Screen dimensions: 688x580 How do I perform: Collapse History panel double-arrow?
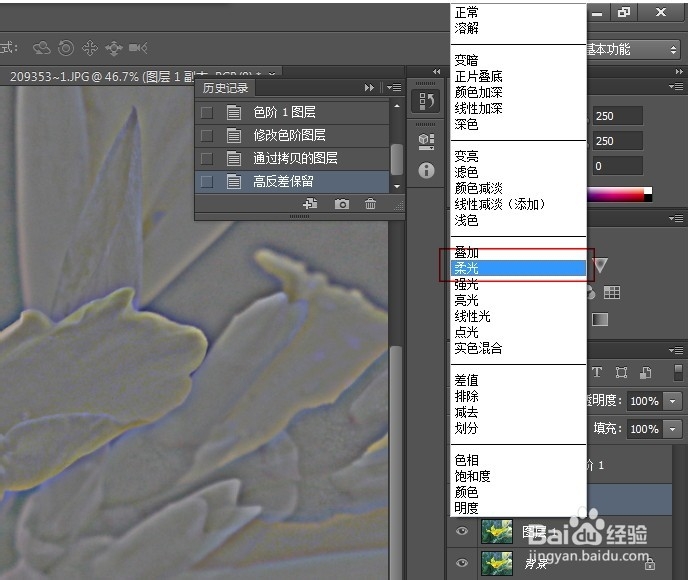tap(369, 87)
